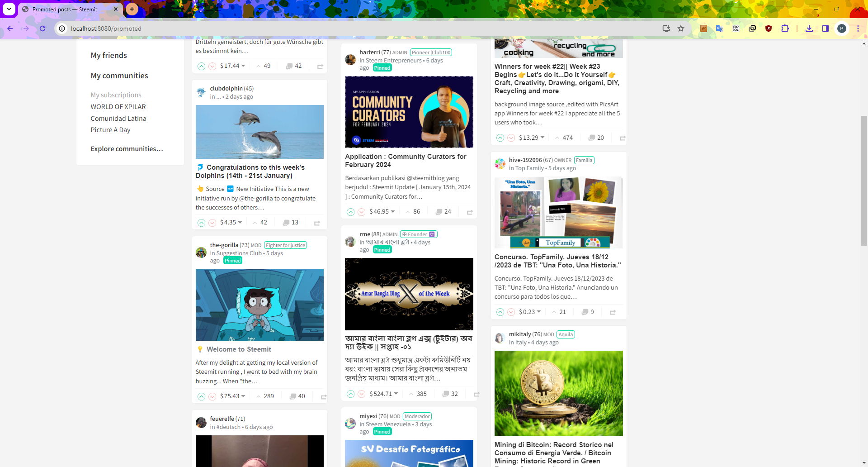Open the jumping dolphins post image
The image size is (868, 467).
tap(259, 132)
